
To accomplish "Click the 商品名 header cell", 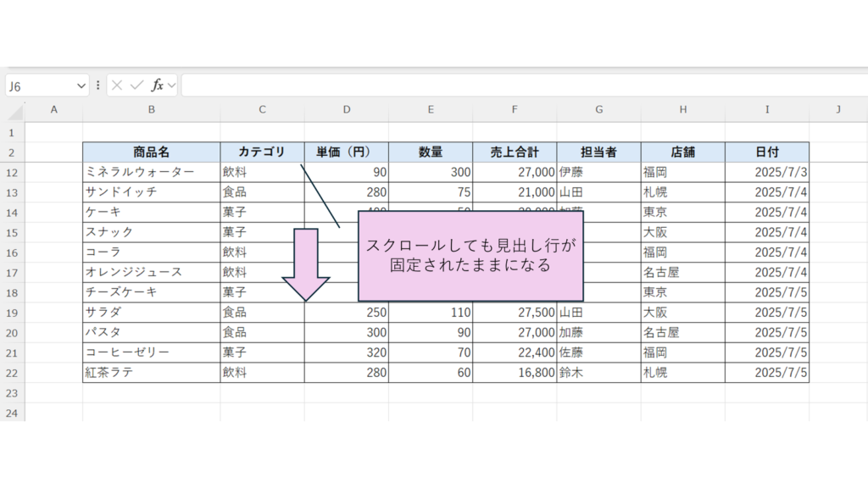I will [x=151, y=152].
